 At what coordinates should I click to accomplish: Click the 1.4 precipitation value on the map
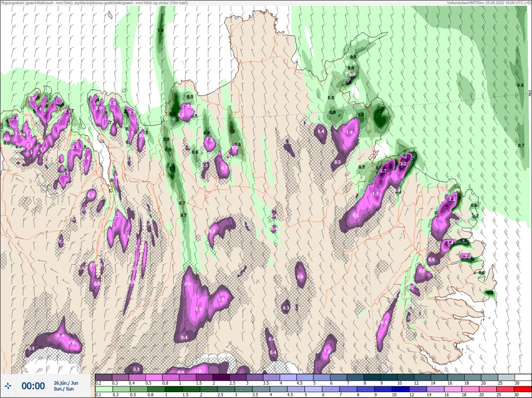pyautogui.click(x=349, y=133)
